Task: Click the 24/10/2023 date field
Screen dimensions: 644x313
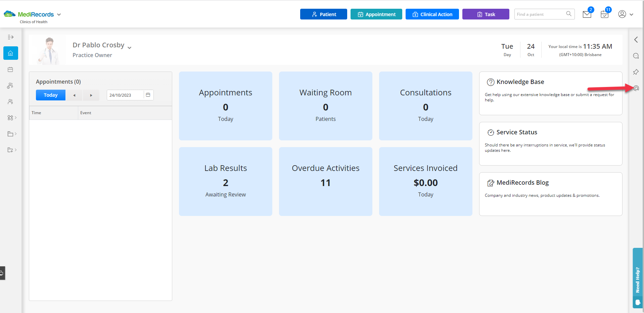Action: point(125,95)
